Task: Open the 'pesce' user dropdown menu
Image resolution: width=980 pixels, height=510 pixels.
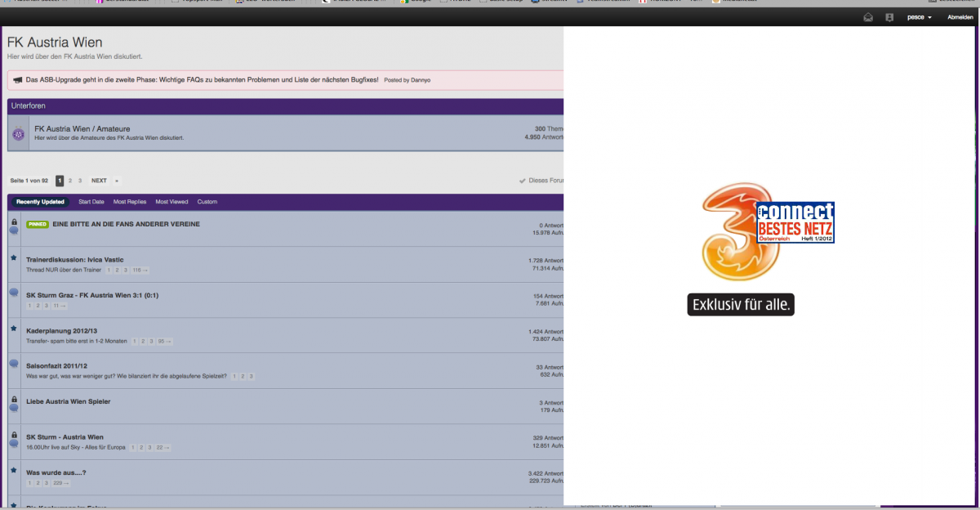Action: 920,17
